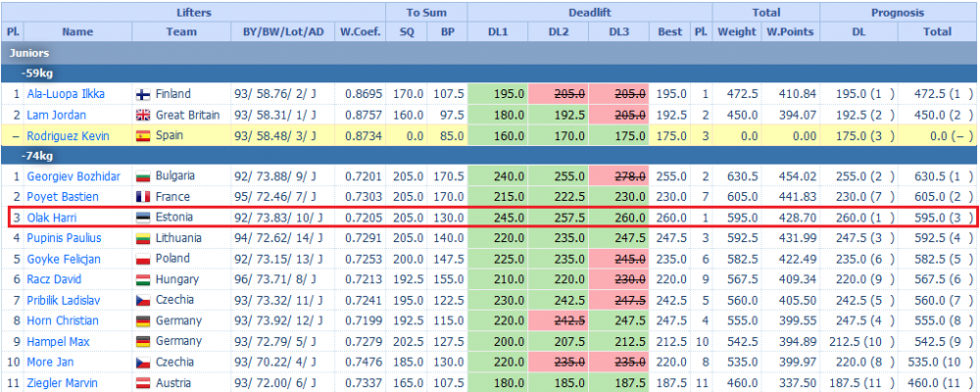Collapse the -74kg weight class section
The height and width of the screenshot is (392, 980).
(40, 156)
